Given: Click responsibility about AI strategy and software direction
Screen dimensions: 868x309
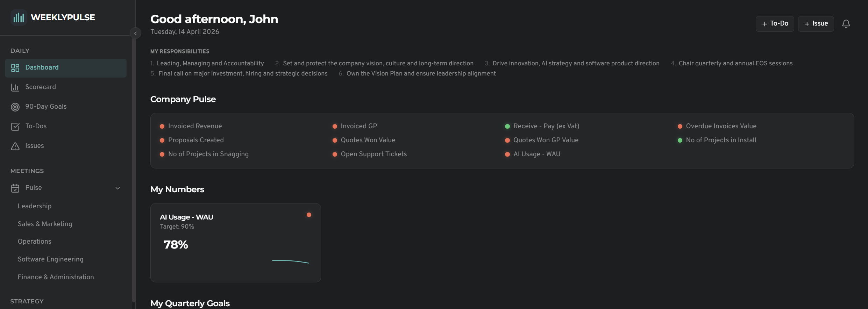Looking at the screenshot, I should pos(576,64).
